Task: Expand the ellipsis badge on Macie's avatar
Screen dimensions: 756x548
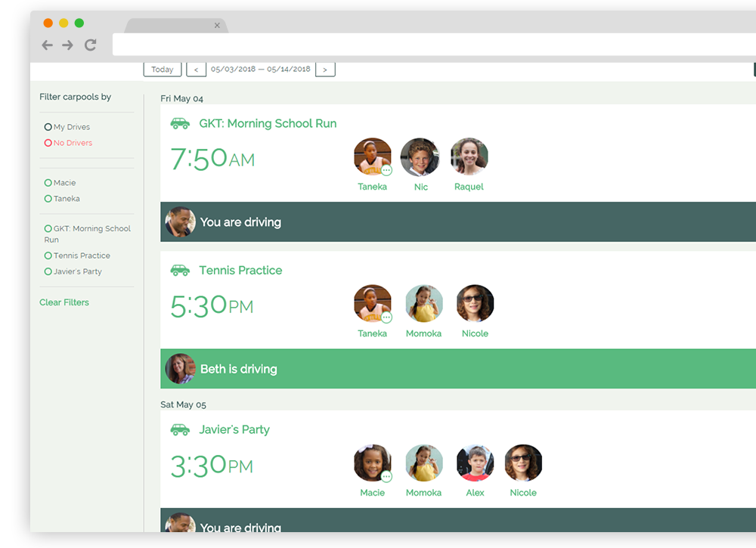Action: pos(385,477)
